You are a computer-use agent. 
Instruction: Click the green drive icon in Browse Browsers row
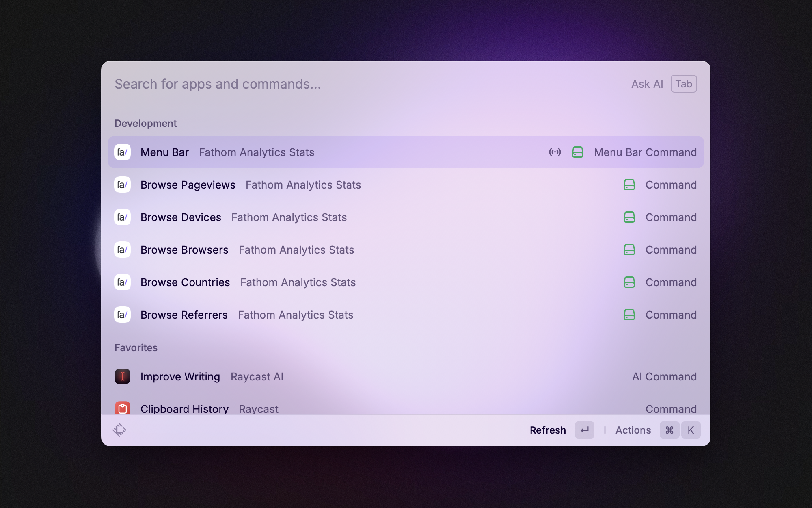629,250
